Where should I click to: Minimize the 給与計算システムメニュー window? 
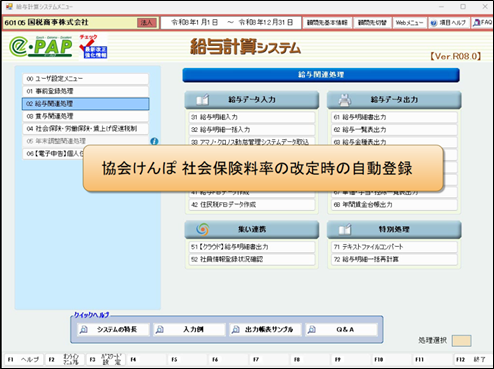pos(441,6)
